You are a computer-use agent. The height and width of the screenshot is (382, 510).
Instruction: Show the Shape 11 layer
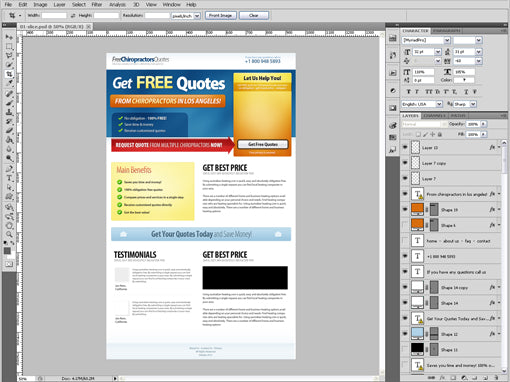405,349
